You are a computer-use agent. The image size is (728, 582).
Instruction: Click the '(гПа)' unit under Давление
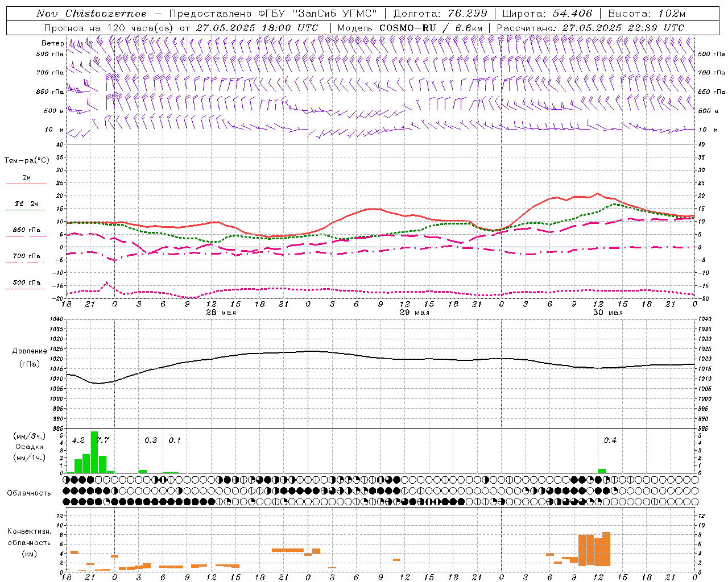(30, 364)
